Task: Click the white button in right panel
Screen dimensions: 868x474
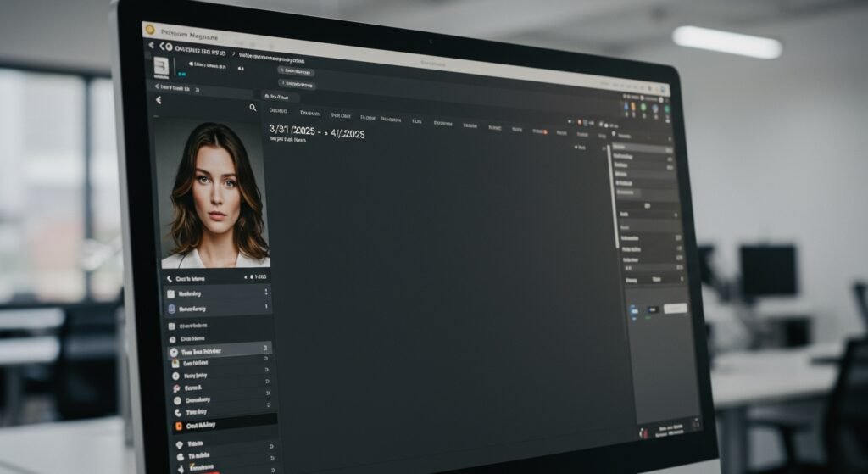Action: pyautogui.click(x=675, y=309)
